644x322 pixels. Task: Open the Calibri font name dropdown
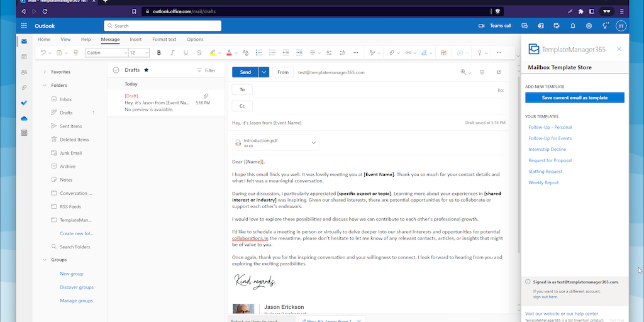tap(105, 53)
